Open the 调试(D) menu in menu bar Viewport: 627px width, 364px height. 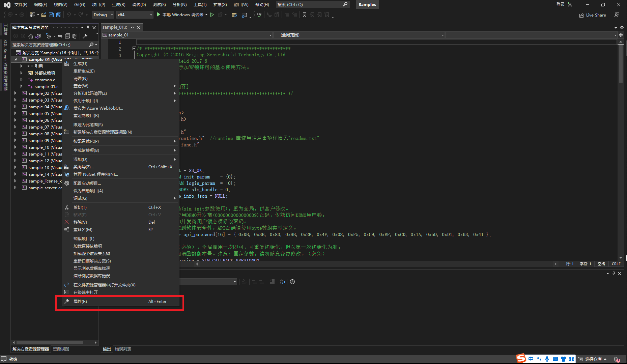139,4
